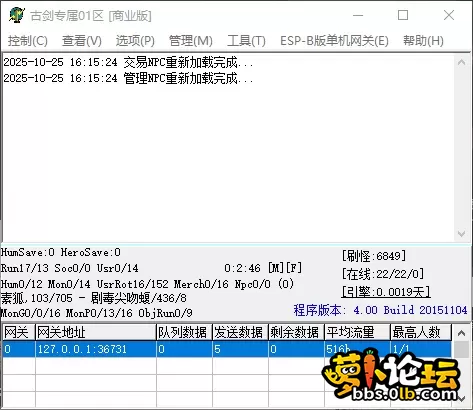Open the 选项(P) menu
Screen dimensions: 473x410
point(135,41)
